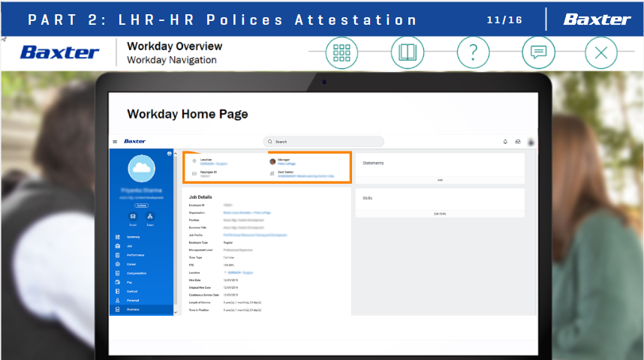This screenshot has height=360, width=644.
Task: Click the sidebar scroll up arrow
Action: coord(176,154)
